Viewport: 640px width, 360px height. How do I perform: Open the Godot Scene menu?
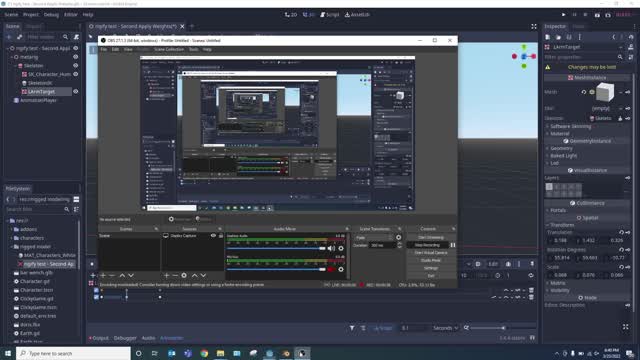(x=11, y=14)
